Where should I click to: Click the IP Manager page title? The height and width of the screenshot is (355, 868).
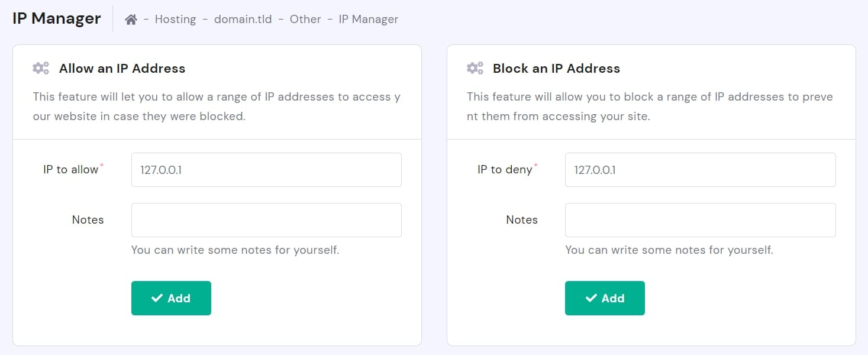pyautogui.click(x=57, y=18)
